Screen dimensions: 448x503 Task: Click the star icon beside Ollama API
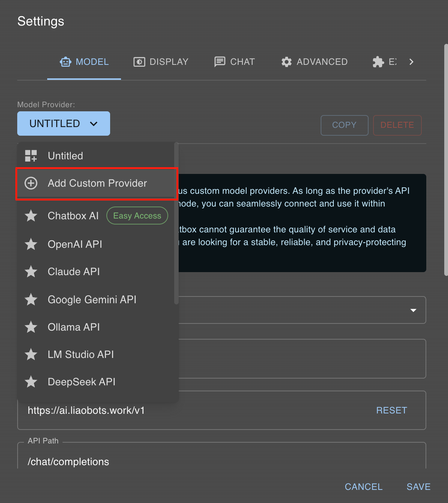click(31, 327)
